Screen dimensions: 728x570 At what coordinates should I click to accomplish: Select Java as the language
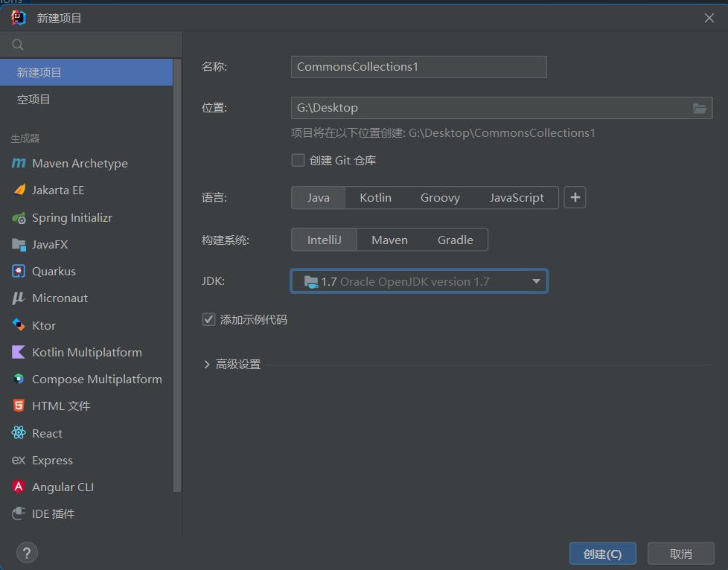pos(318,198)
